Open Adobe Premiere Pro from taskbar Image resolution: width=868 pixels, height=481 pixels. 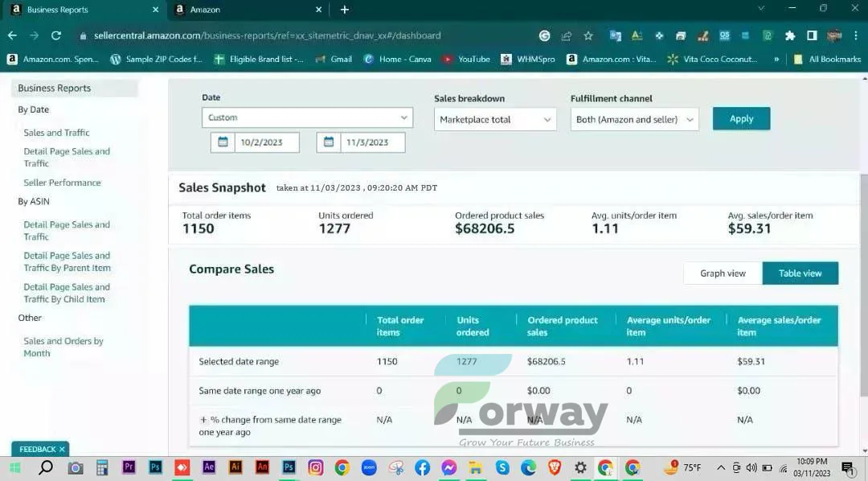tap(129, 467)
